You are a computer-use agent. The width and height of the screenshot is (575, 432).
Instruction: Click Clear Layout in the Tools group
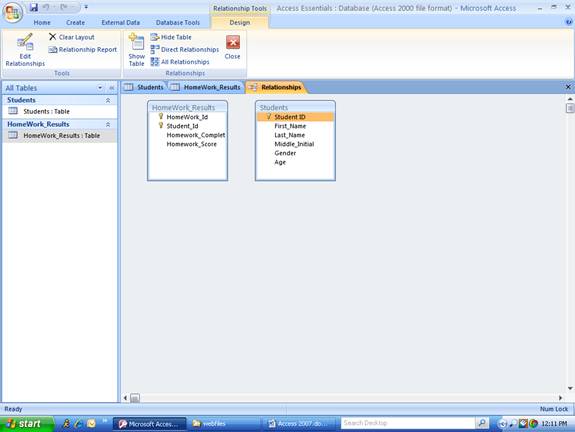tap(72, 37)
